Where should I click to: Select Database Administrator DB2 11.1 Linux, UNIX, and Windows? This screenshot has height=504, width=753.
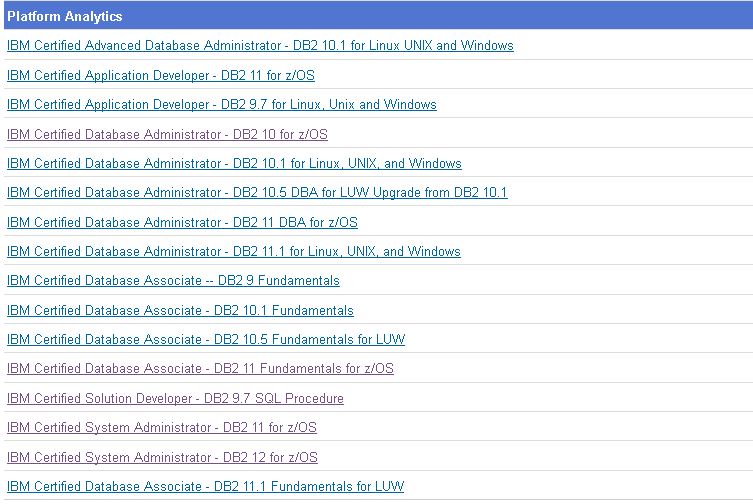point(234,252)
